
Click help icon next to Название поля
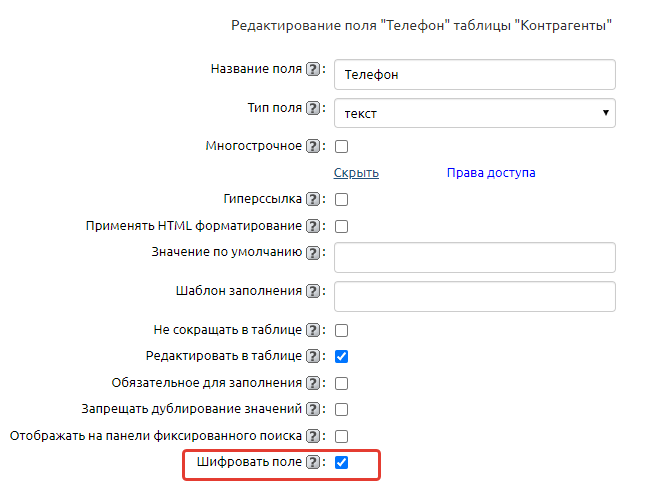[x=313, y=70]
